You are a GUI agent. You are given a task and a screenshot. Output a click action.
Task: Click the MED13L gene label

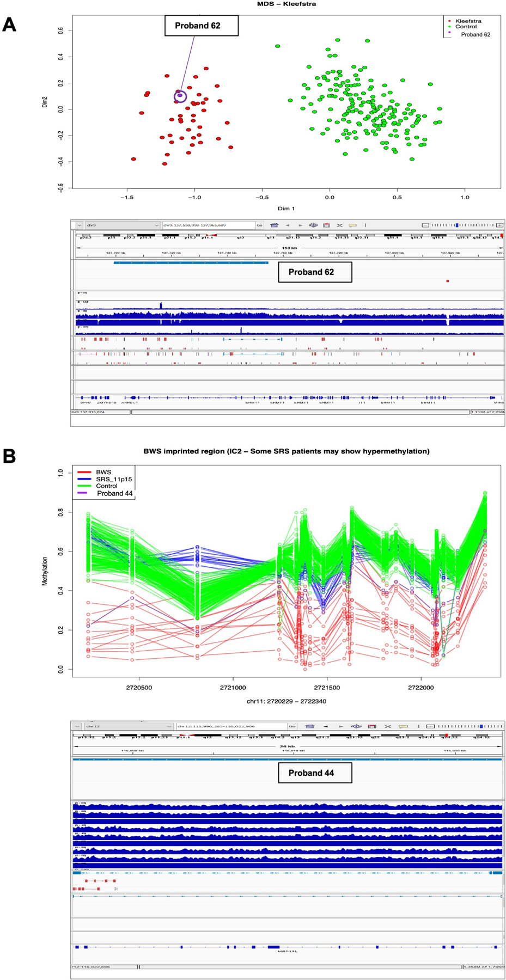click(287, 951)
